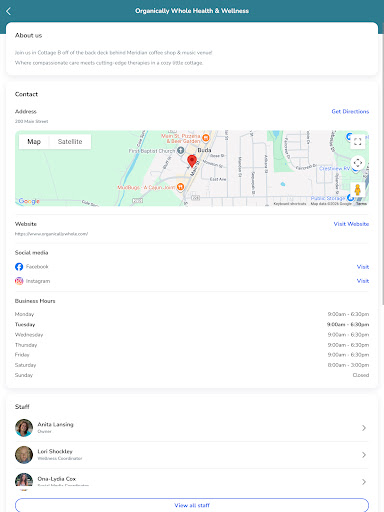384x512 pixels.
Task: Click the Instagram logo icon
Action: click(19, 281)
